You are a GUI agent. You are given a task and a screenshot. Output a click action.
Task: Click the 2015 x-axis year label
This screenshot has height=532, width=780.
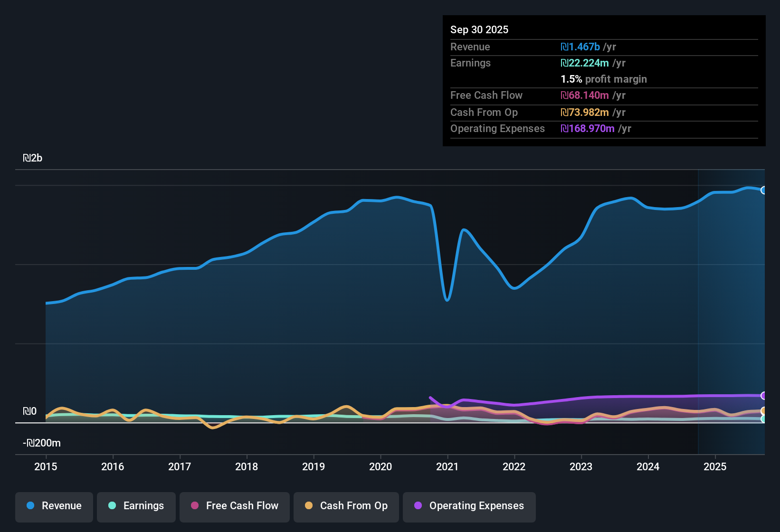coord(46,466)
